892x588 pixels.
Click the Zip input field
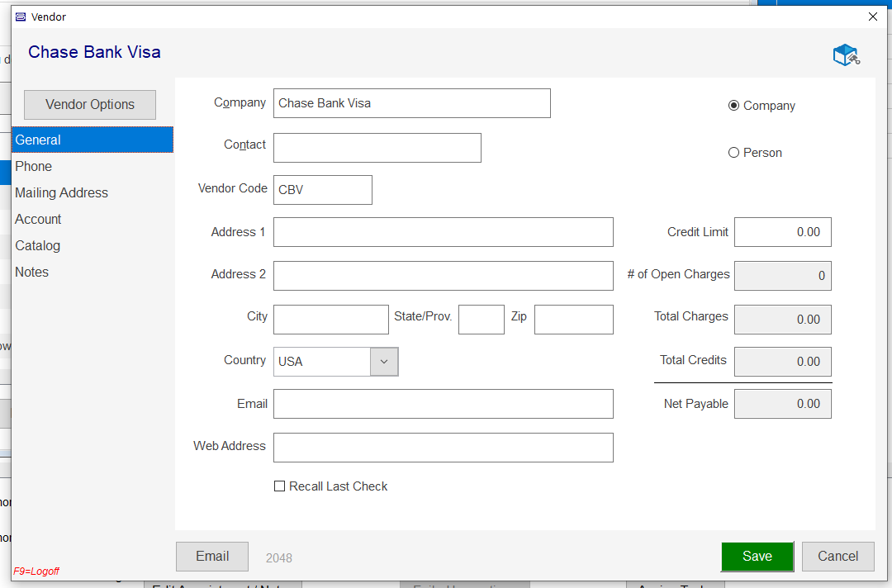pyautogui.click(x=573, y=320)
